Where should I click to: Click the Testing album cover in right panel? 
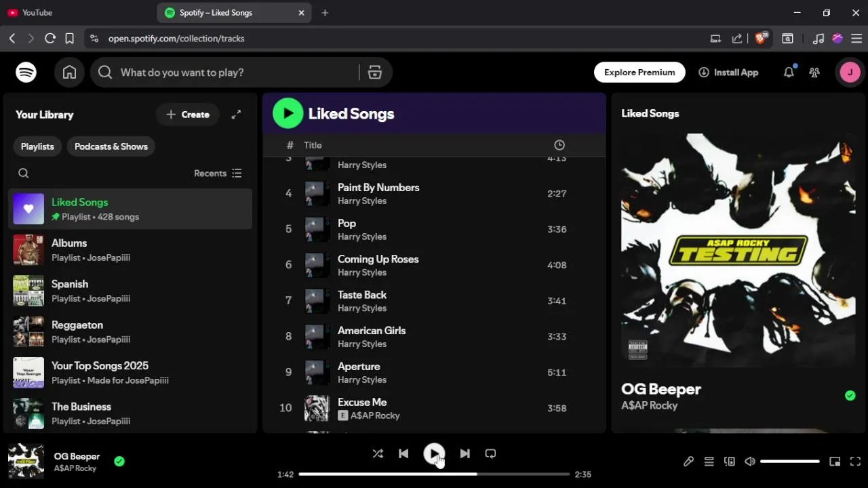coord(738,251)
